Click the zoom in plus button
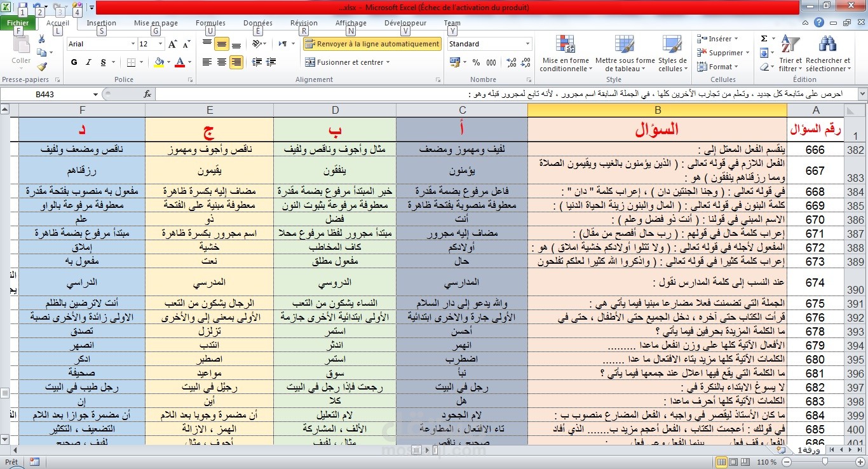 [x=861, y=462]
